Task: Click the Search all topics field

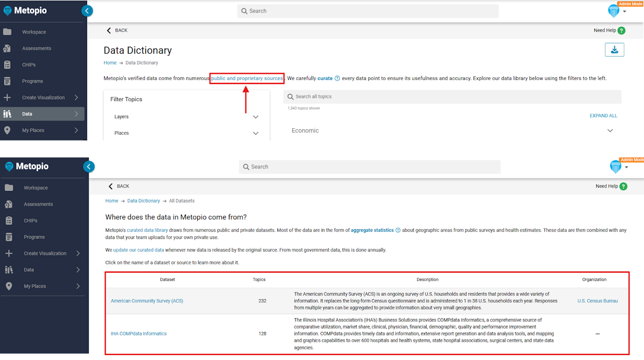Action: point(452,97)
